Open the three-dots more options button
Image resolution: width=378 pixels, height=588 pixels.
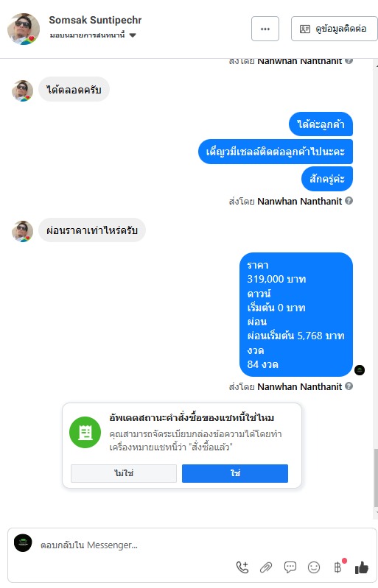coord(265,29)
